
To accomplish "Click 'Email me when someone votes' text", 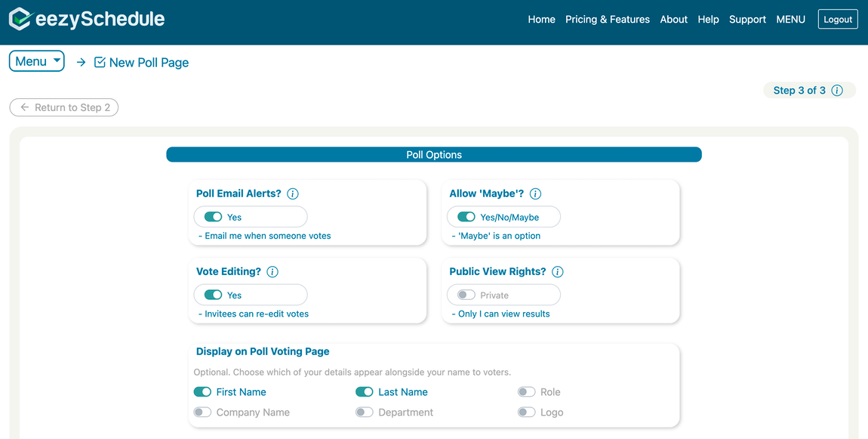I will (265, 236).
